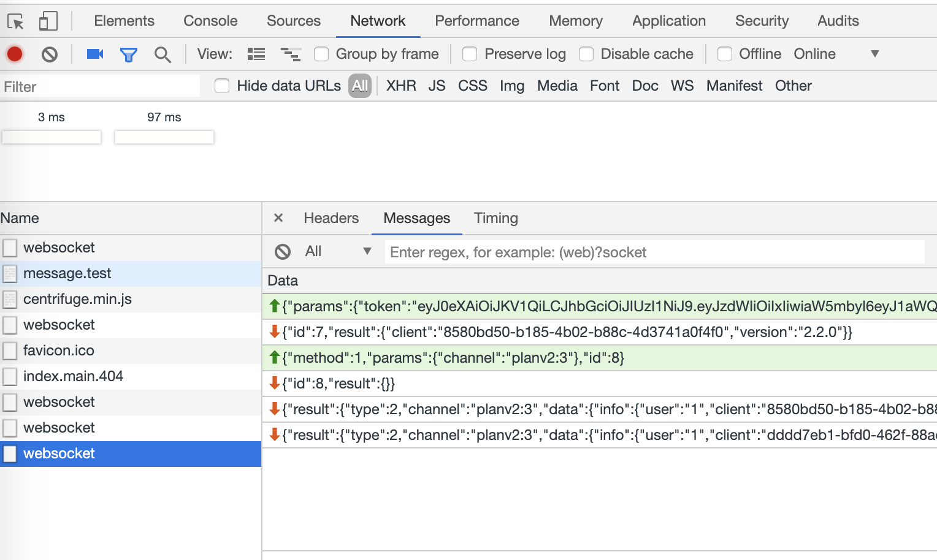The width and height of the screenshot is (937, 560).
Task: Click the capture screenshots camera icon
Action: pyautogui.click(x=94, y=54)
